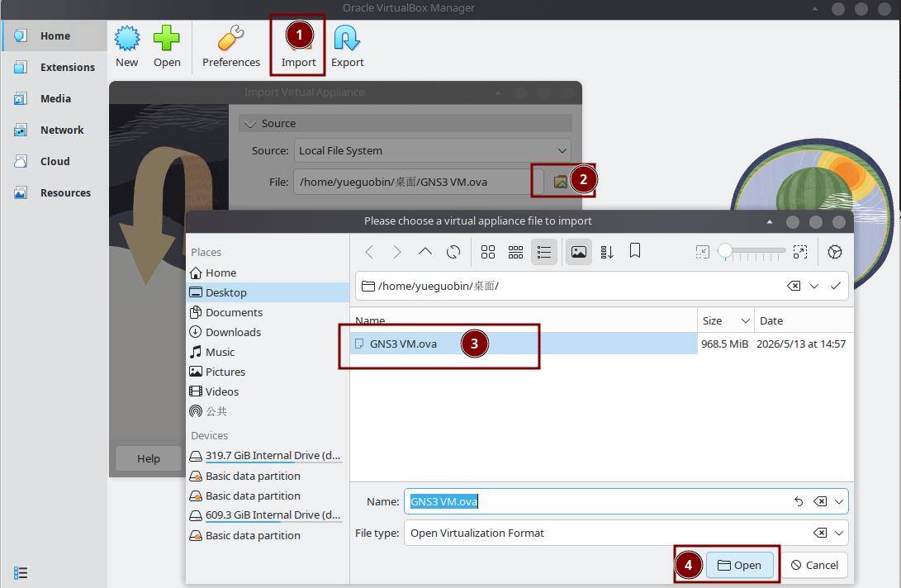Expand the Name field dropdown
Image resolution: width=901 pixels, height=588 pixels.
(839, 501)
